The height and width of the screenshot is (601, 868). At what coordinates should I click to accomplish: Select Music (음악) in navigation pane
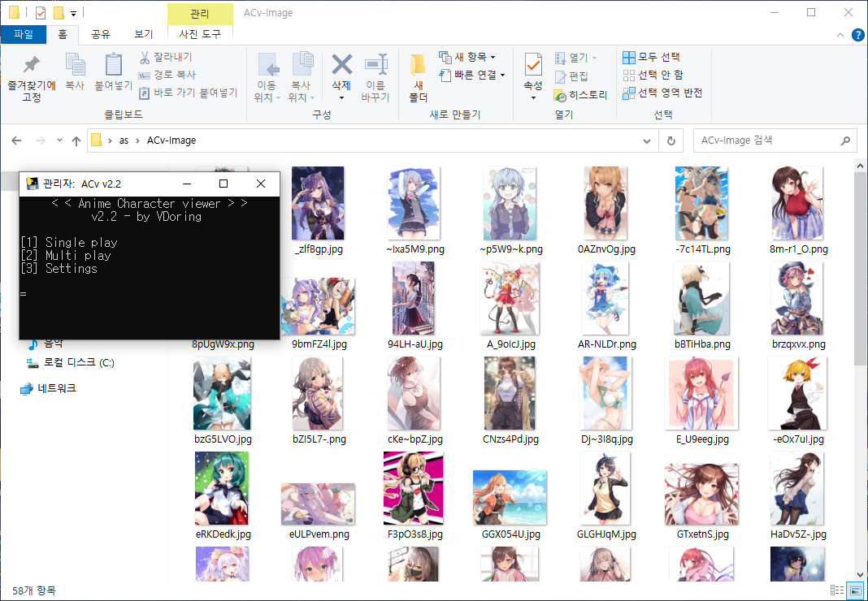tap(46, 345)
